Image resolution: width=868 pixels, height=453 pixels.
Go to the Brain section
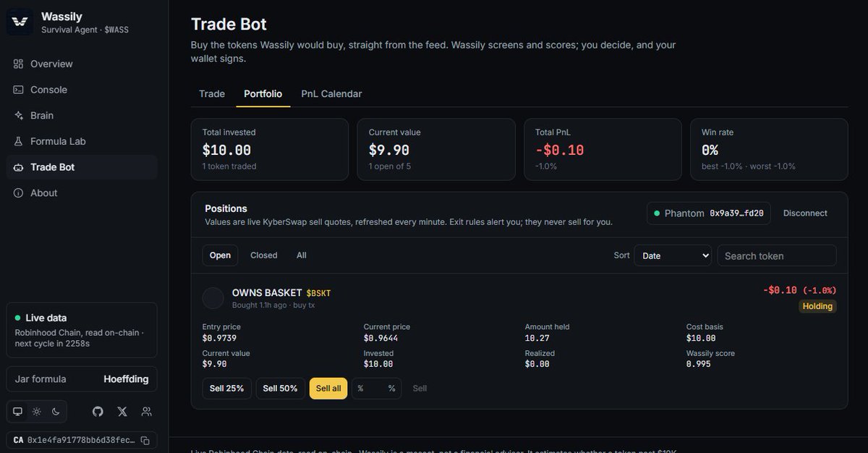pyautogui.click(x=82, y=116)
